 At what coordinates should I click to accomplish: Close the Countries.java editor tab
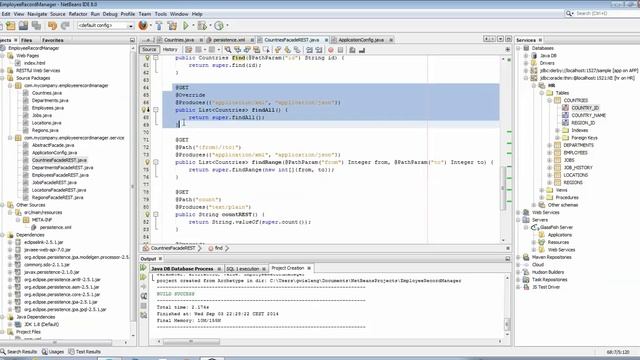pyautogui.click(x=201, y=40)
